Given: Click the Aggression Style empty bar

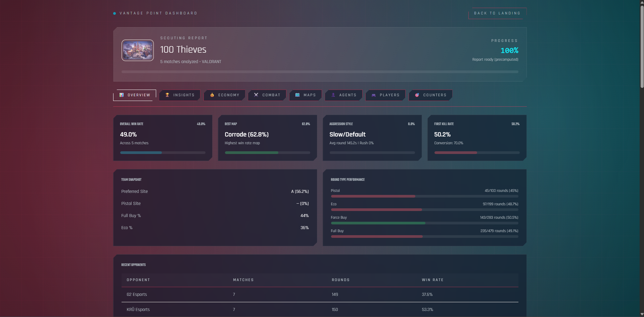Looking at the screenshot, I should [372, 153].
